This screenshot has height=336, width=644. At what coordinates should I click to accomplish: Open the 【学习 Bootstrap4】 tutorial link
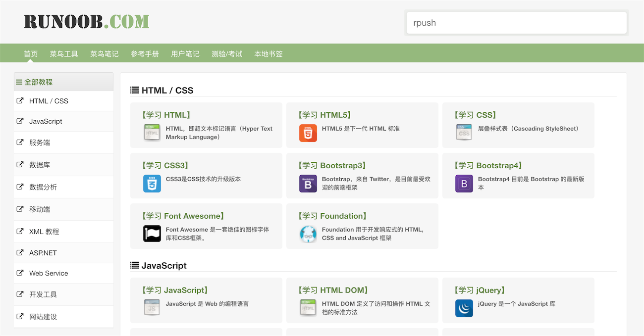(488, 165)
